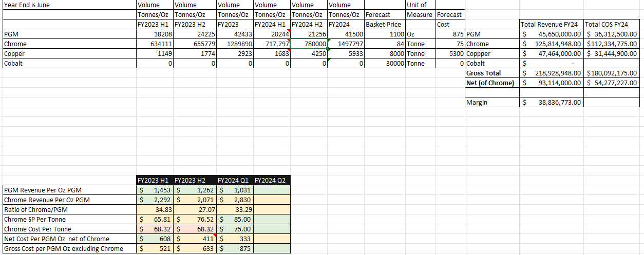The image size is (644, 255).
Task: Click Chrome total COS $112,334,775.00
Action: coord(611,44)
